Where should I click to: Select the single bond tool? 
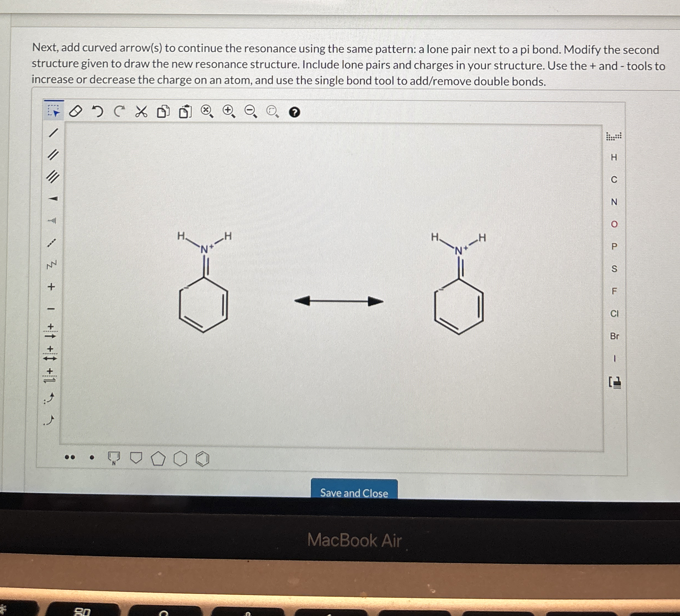tap(53, 133)
